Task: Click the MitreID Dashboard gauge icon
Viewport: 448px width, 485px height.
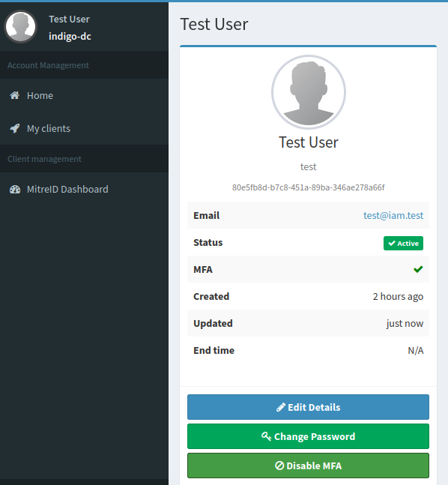Action: click(15, 189)
